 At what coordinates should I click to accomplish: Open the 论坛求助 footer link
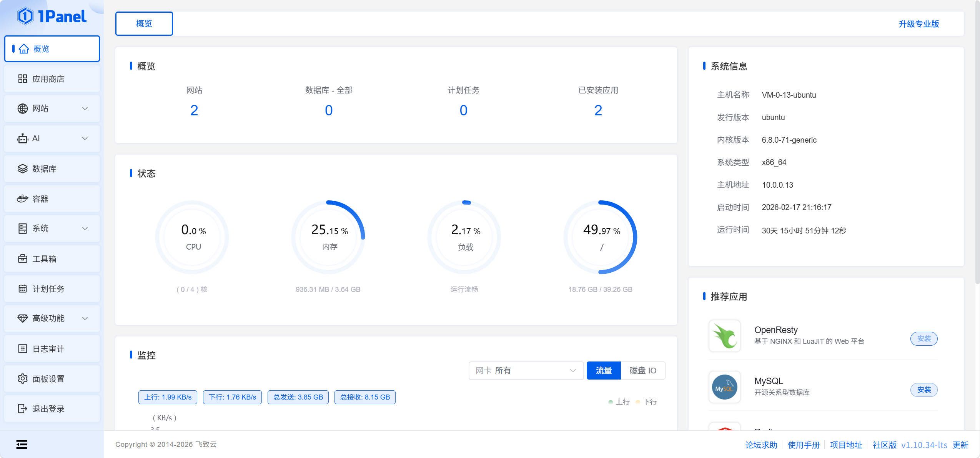point(761,445)
